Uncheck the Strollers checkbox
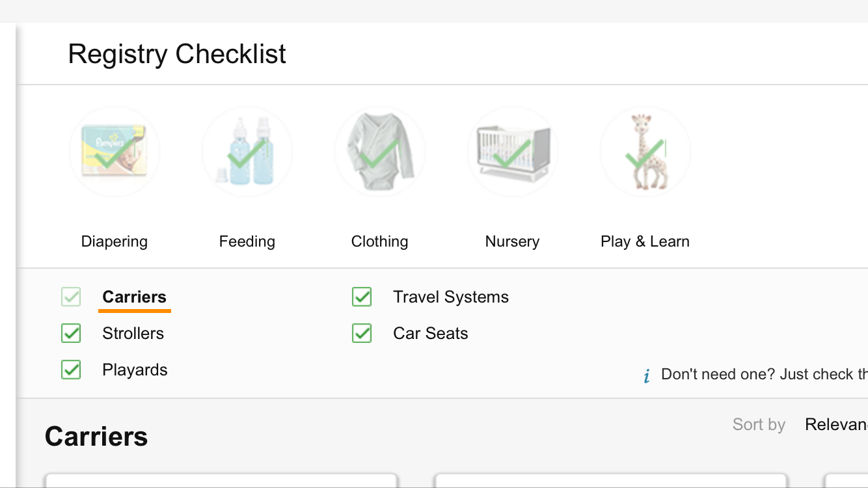The image size is (868, 488). point(71,334)
